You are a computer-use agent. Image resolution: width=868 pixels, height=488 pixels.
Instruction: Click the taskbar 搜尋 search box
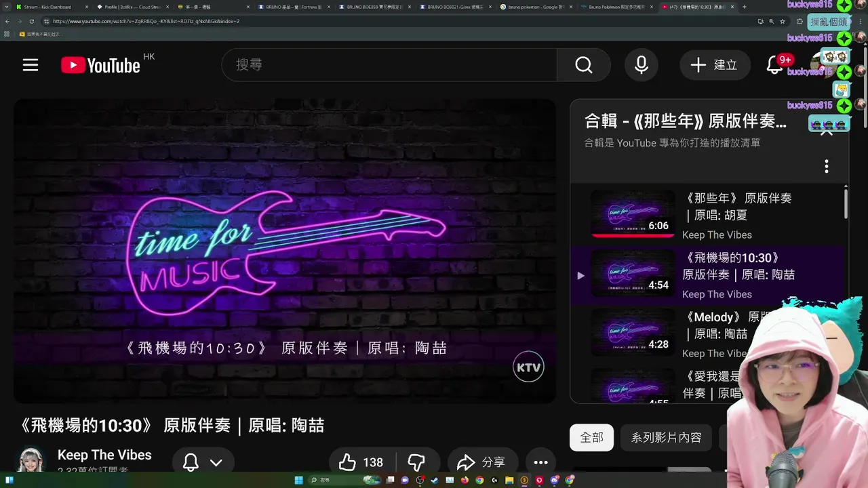(x=344, y=480)
